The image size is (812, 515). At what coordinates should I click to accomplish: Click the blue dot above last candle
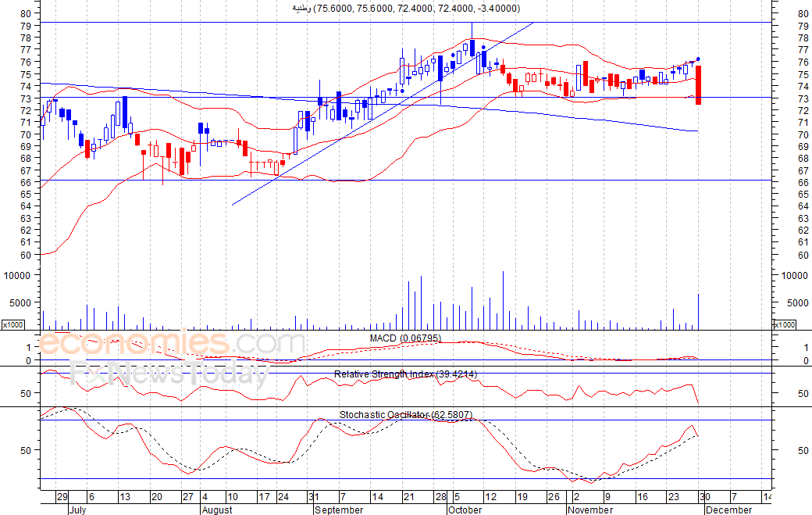pyautogui.click(x=698, y=59)
